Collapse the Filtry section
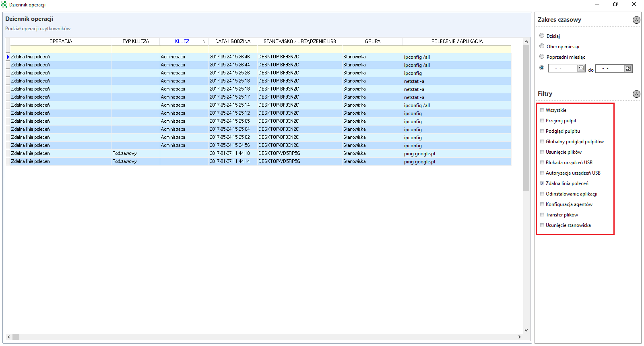Viewport: 644px width, 346px height. pos(636,94)
